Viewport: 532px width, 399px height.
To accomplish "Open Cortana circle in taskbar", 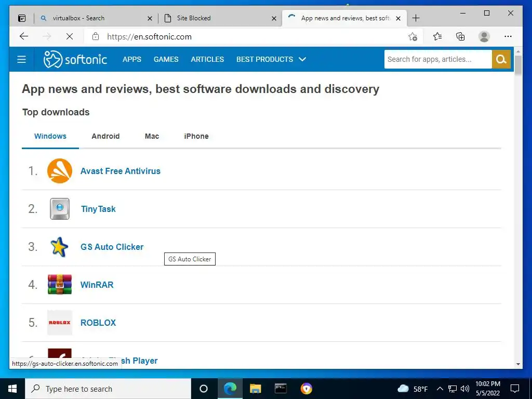I will [x=204, y=389].
